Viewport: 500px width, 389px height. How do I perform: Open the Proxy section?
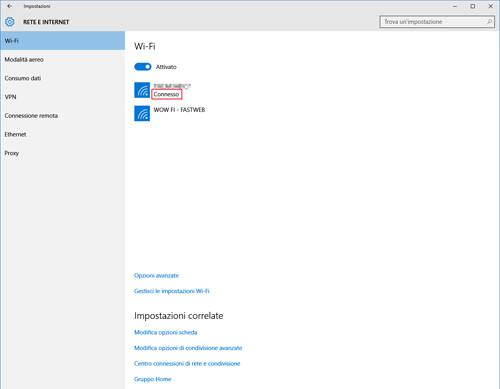click(x=63, y=153)
